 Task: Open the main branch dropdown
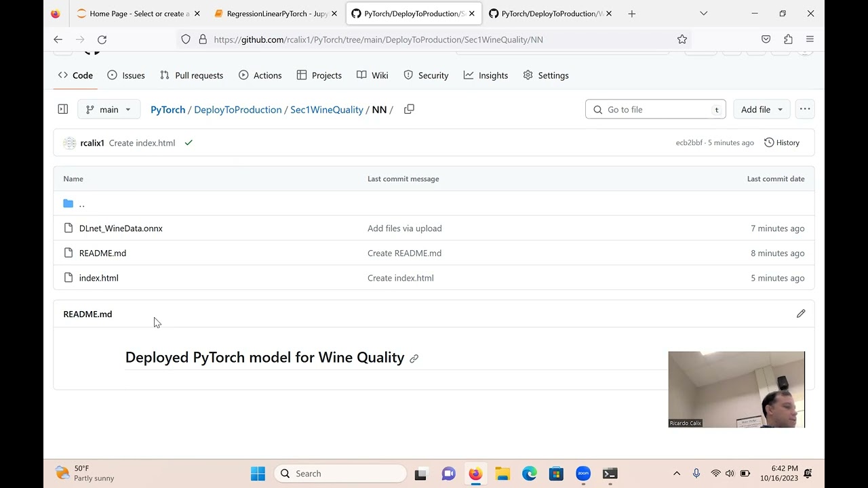coord(108,109)
